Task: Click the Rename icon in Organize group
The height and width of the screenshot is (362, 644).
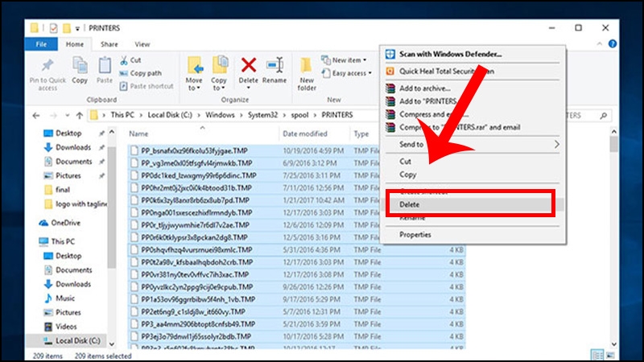Action: coord(275,66)
